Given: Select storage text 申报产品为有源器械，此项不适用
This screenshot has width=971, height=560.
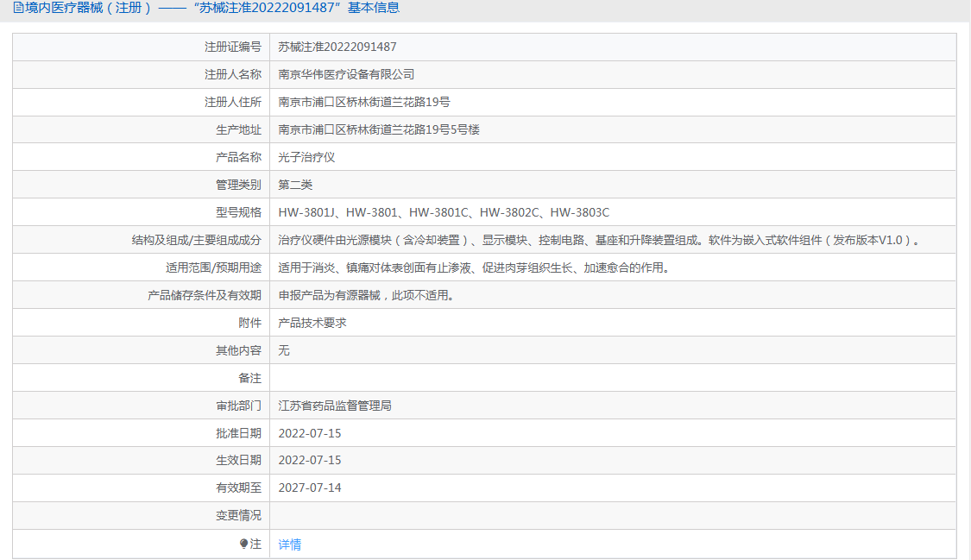Looking at the screenshot, I should click(367, 296).
